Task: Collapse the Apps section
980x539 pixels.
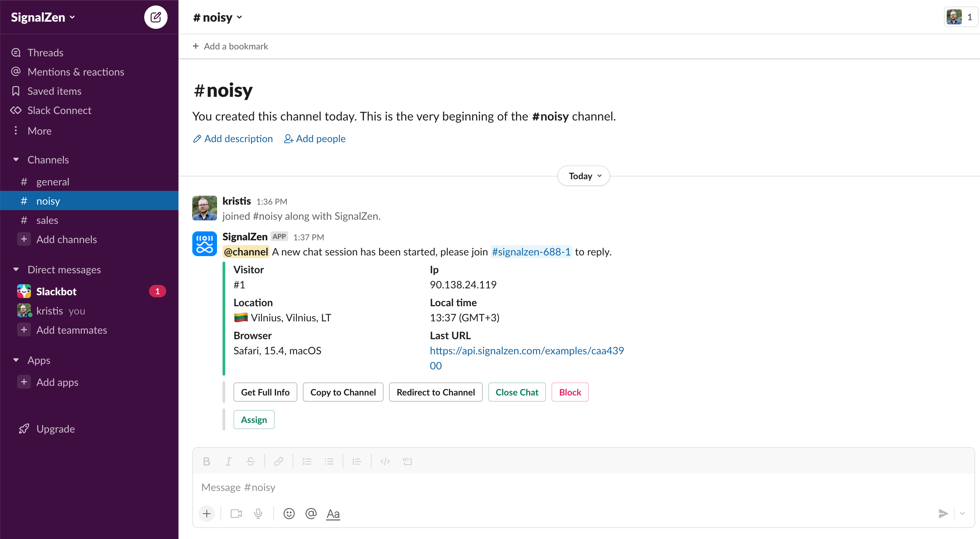Action: [16, 360]
